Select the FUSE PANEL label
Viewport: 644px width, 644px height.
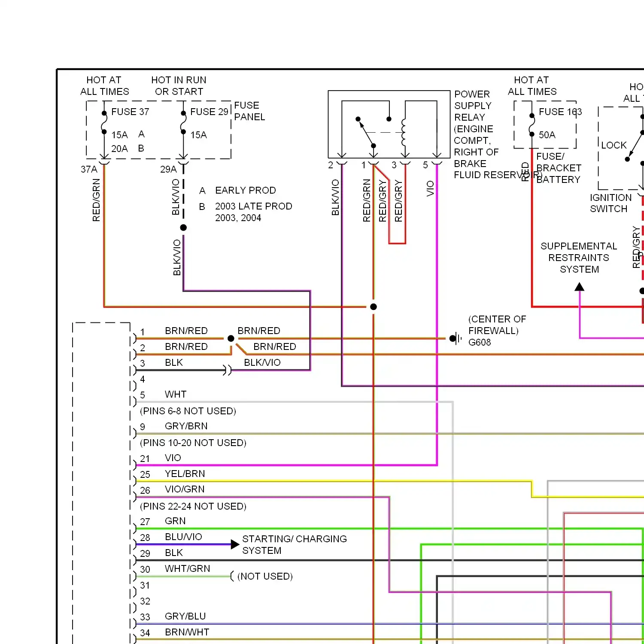249,111
